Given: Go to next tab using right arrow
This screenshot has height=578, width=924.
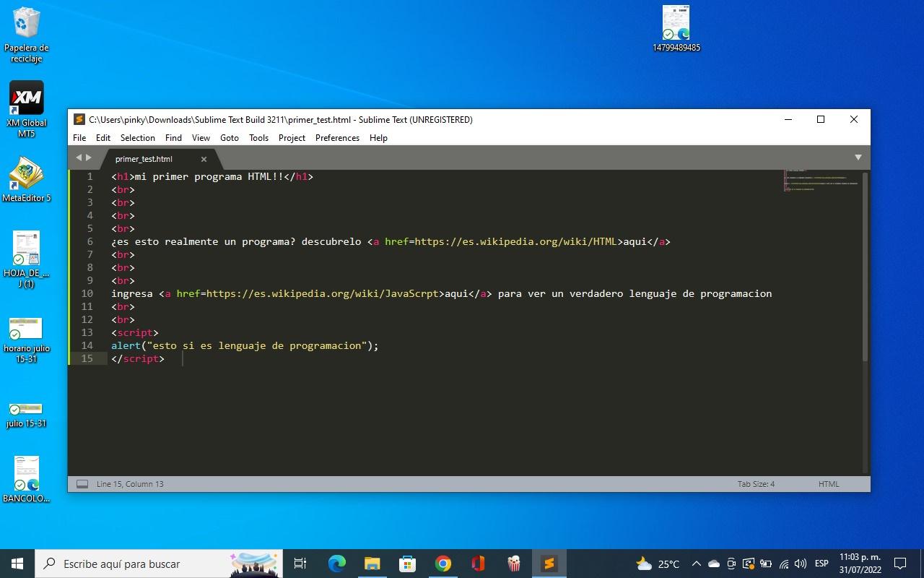Looking at the screenshot, I should [x=89, y=158].
